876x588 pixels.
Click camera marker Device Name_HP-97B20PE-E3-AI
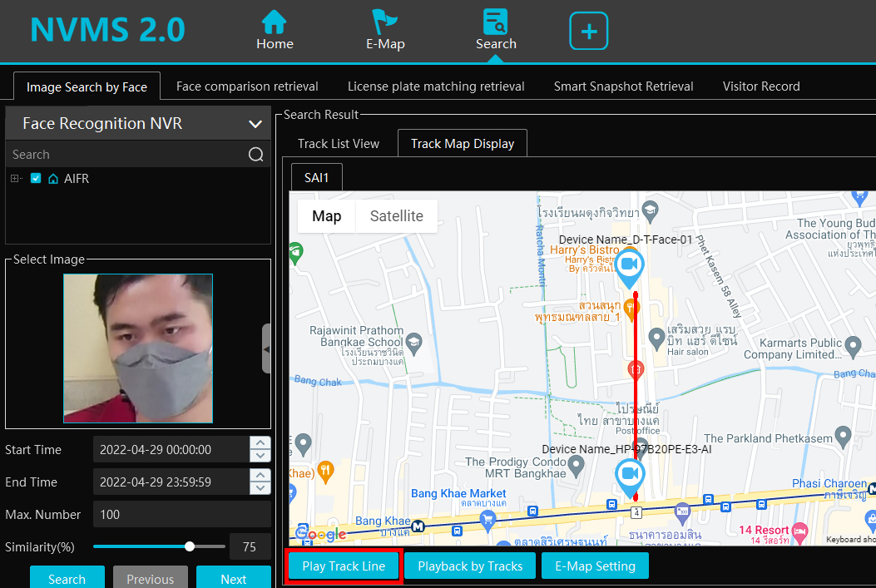630,475
